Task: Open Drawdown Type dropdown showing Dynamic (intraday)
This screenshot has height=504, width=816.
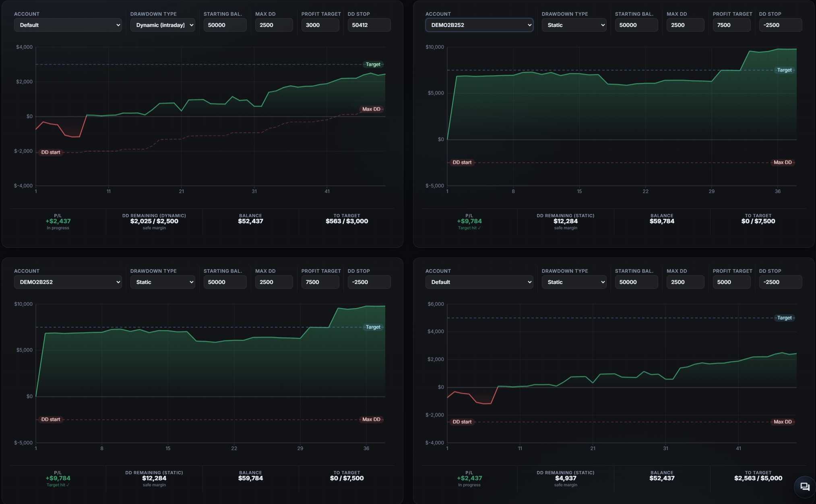Action: pyautogui.click(x=163, y=25)
